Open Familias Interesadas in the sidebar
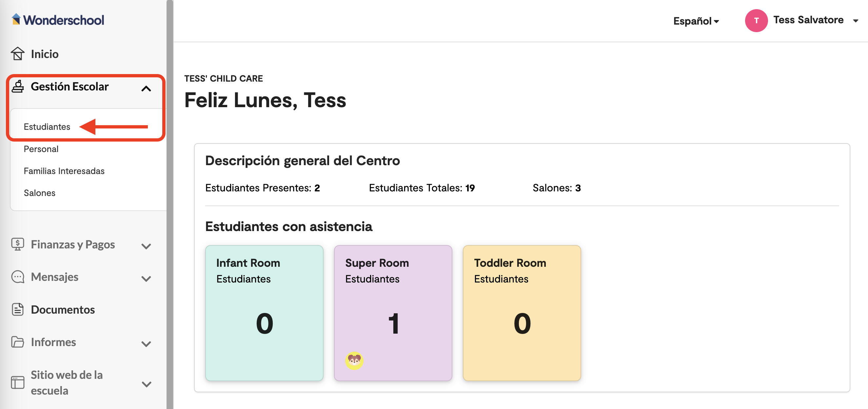Image resolution: width=868 pixels, height=409 pixels. point(64,171)
